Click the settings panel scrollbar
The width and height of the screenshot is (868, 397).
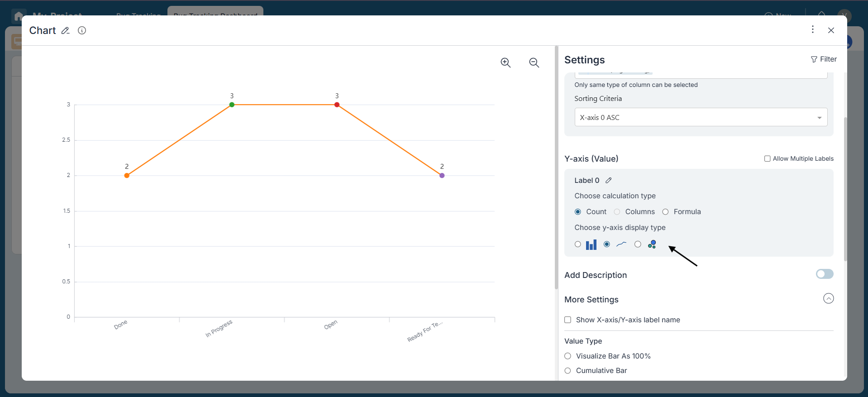pos(845,189)
